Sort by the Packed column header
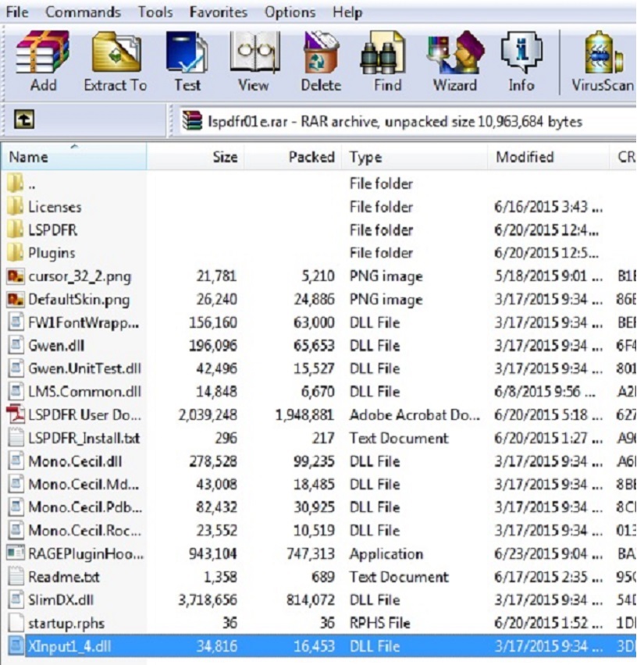This screenshot has width=644, height=665. (294, 157)
